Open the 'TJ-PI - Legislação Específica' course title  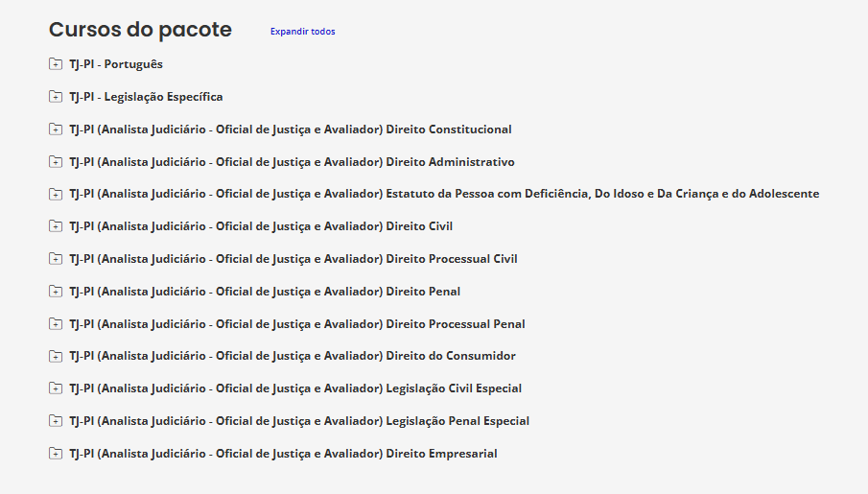coord(146,97)
